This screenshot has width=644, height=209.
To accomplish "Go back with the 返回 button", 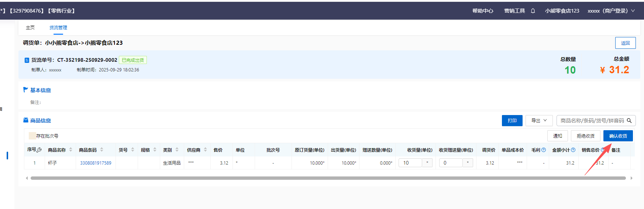I will tap(625, 43).
